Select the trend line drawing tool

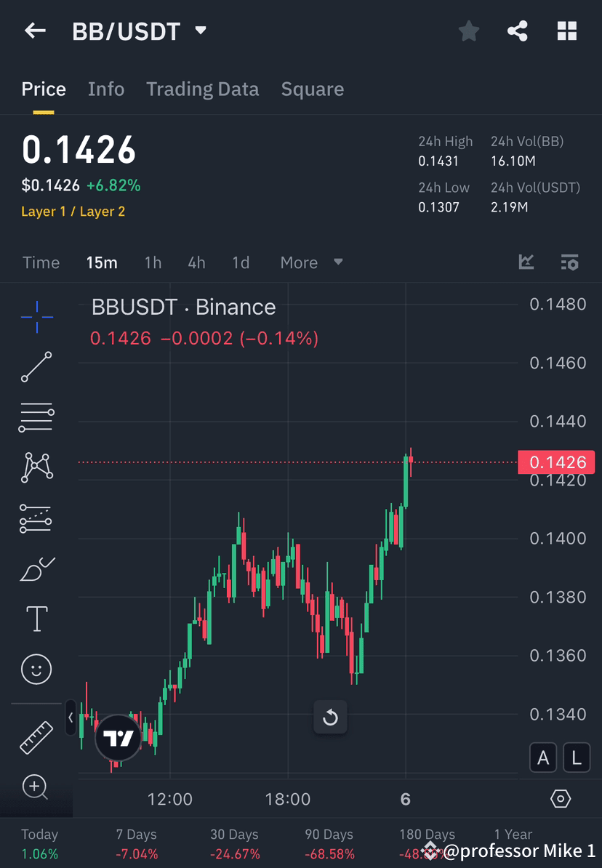36,367
